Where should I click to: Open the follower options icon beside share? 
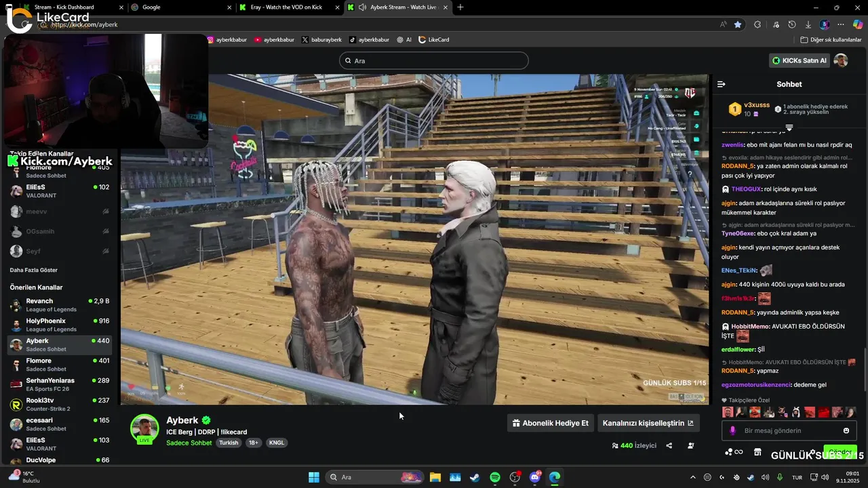(x=690, y=445)
